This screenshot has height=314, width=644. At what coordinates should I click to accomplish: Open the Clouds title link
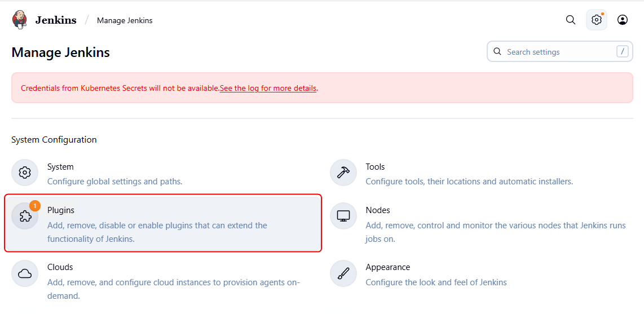[x=60, y=267]
